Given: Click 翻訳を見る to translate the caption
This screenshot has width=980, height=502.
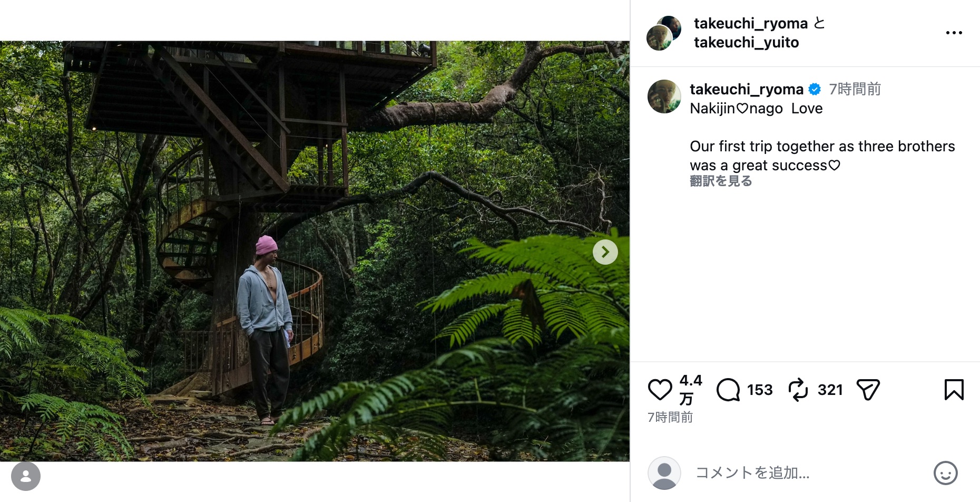Looking at the screenshot, I should click(x=720, y=181).
